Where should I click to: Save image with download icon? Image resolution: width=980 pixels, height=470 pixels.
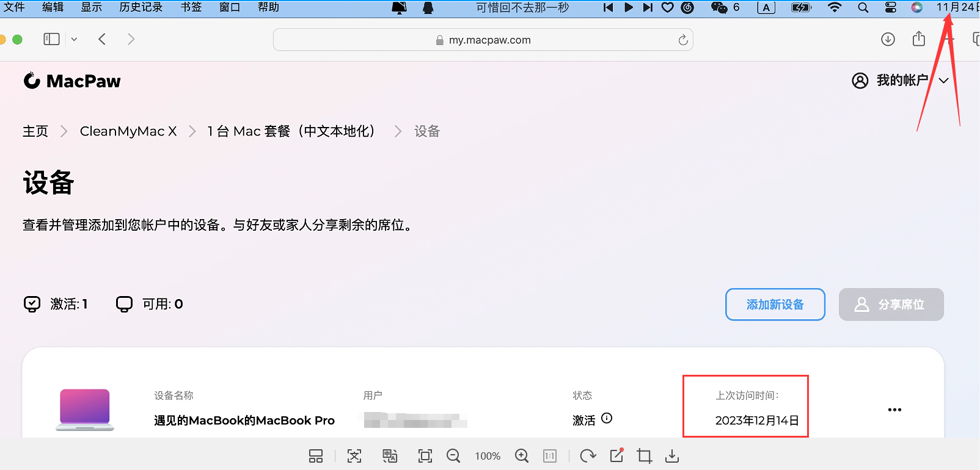[x=672, y=456]
